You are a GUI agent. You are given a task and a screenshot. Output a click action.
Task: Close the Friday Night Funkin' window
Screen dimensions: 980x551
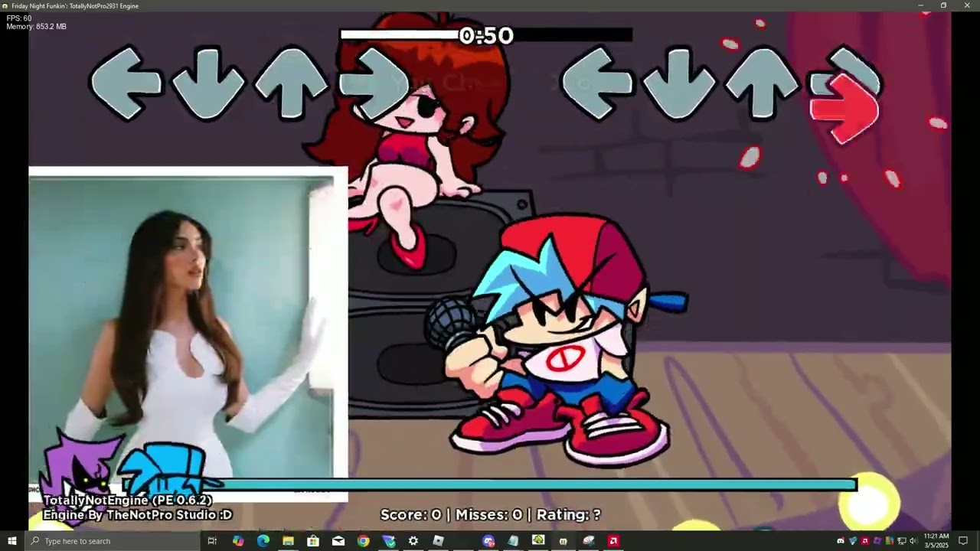click(x=967, y=5)
